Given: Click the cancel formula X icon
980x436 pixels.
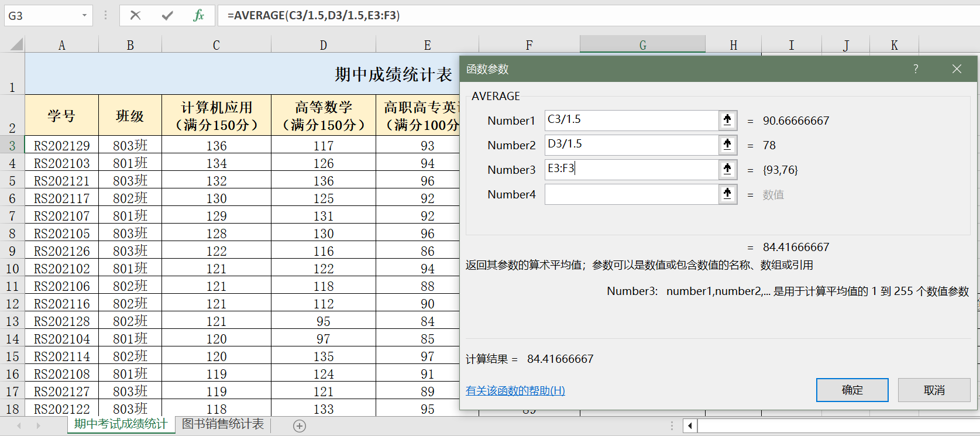Looking at the screenshot, I should click(x=135, y=15).
